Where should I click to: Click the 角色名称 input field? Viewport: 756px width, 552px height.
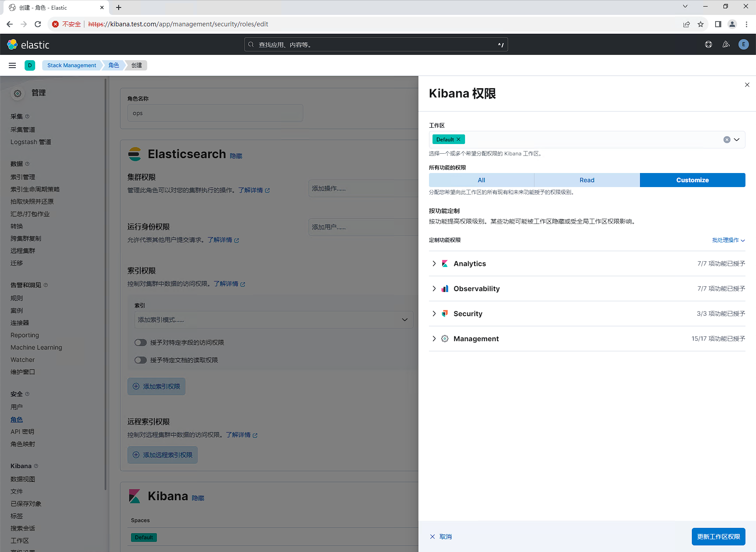click(x=215, y=113)
